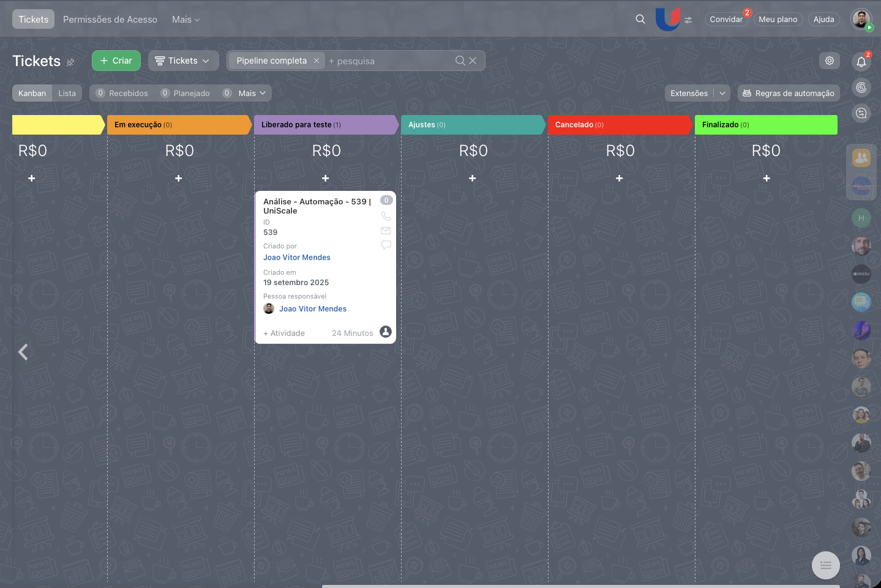Click the green Criar button
Screen dimensions: 881x588
tap(116, 61)
